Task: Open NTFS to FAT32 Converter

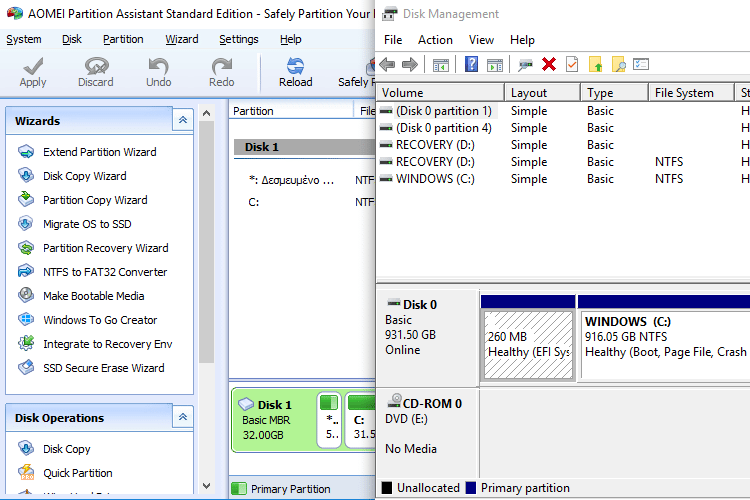Action: (x=105, y=271)
